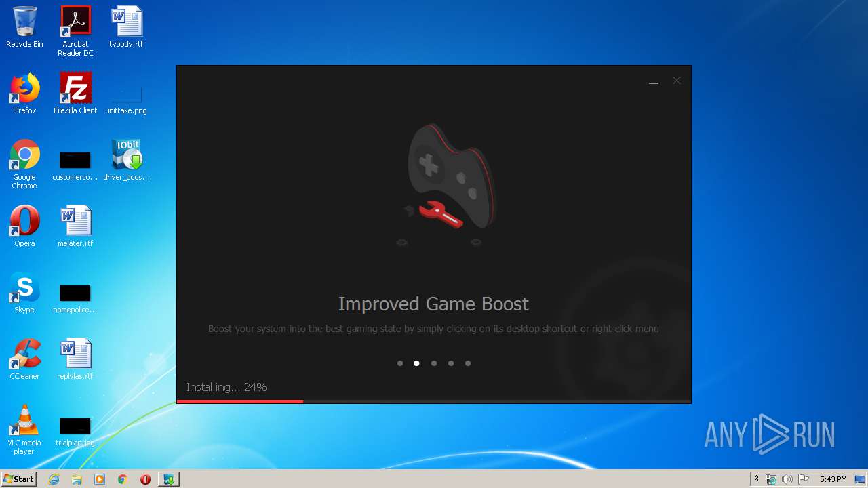
Task: Click the Show desktop button
Action: point(861,479)
